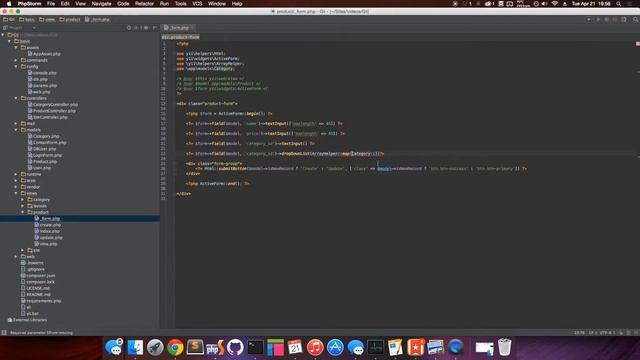The width and height of the screenshot is (640, 360).
Task: Open Trash in the Dock
Action: pos(504,348)
